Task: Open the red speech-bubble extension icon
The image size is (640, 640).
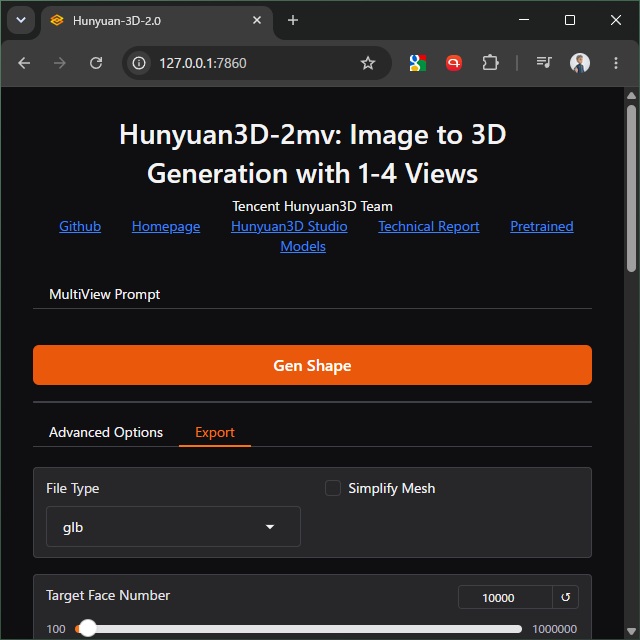Action: 453,63
